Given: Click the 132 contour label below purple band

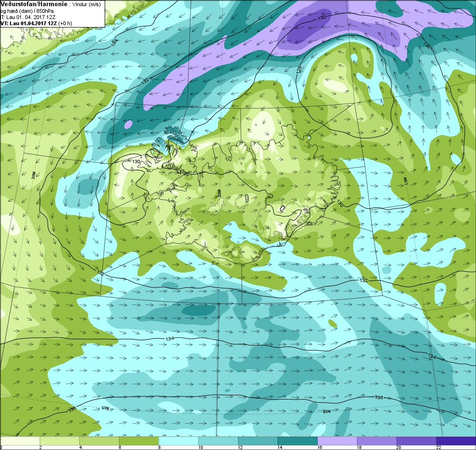Looking at the screenshot, I should (145, 81).
